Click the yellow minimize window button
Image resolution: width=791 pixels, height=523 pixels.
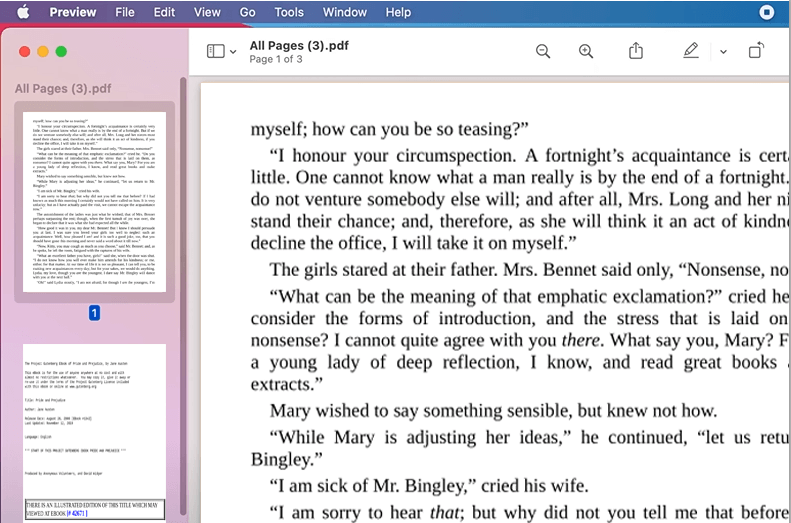(43, 51)
